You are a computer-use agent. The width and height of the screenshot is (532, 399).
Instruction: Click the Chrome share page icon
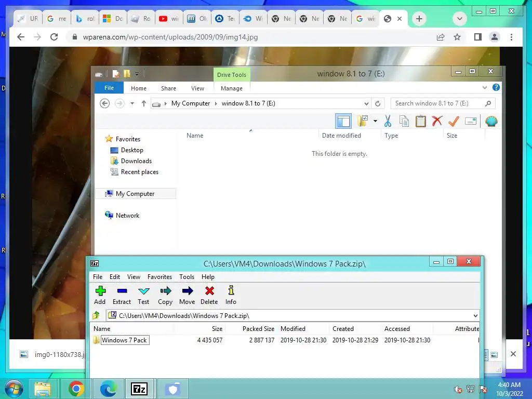(441, 37)
